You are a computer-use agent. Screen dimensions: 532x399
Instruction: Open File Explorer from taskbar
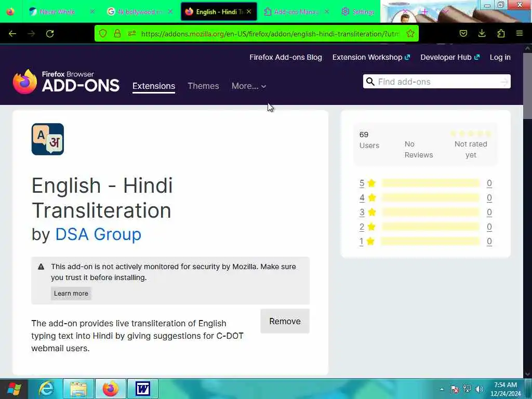(x=78, y=389)
